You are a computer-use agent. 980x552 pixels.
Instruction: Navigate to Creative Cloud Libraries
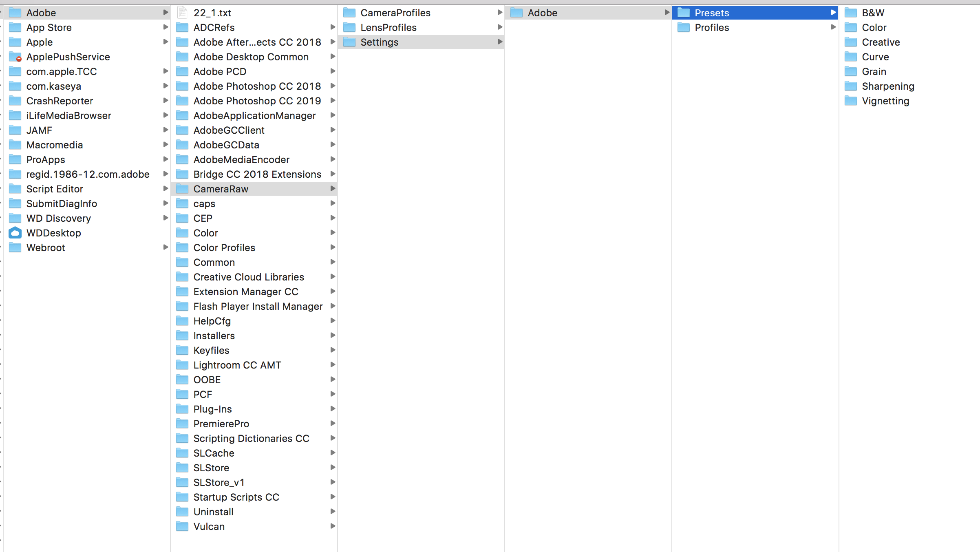pos(248,277)
